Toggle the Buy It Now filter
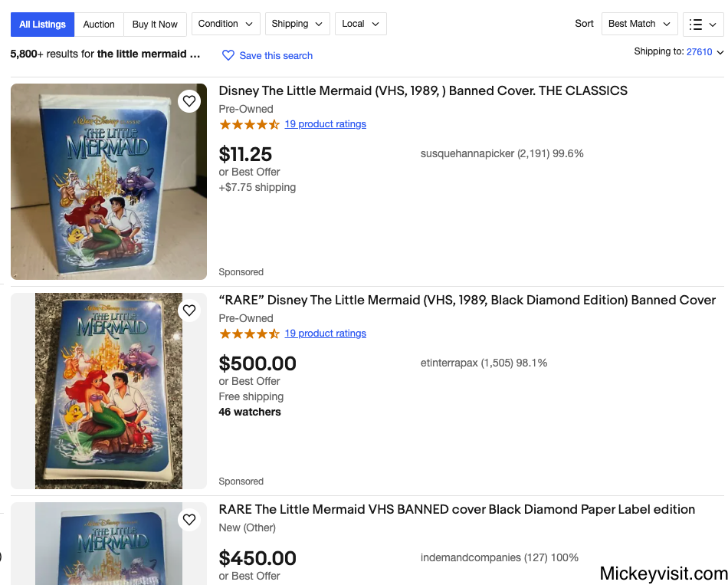Image resolution: width=728 pixels, height=585 pixels. tap(155, 24)
